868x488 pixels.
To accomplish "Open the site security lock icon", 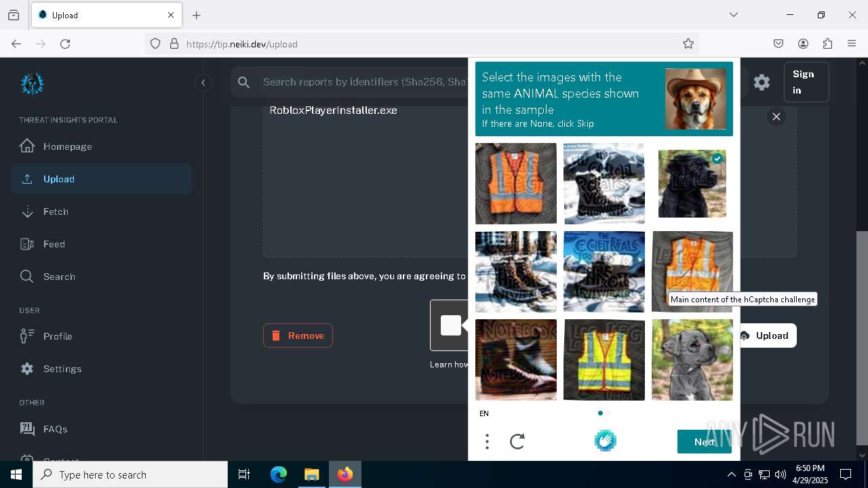I will point(174,44).
